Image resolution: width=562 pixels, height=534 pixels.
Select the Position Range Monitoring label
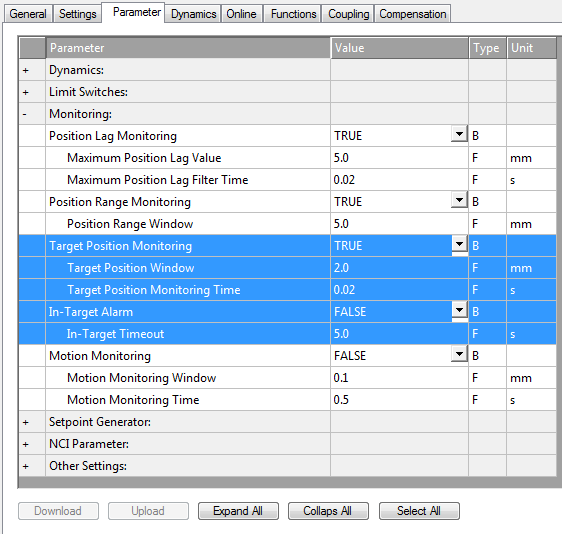tap(120, 202)
